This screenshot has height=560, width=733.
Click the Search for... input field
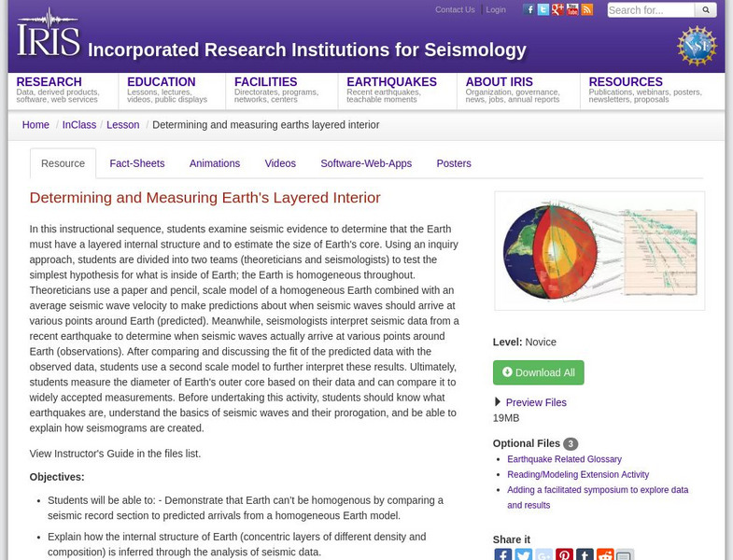(651, 10)
